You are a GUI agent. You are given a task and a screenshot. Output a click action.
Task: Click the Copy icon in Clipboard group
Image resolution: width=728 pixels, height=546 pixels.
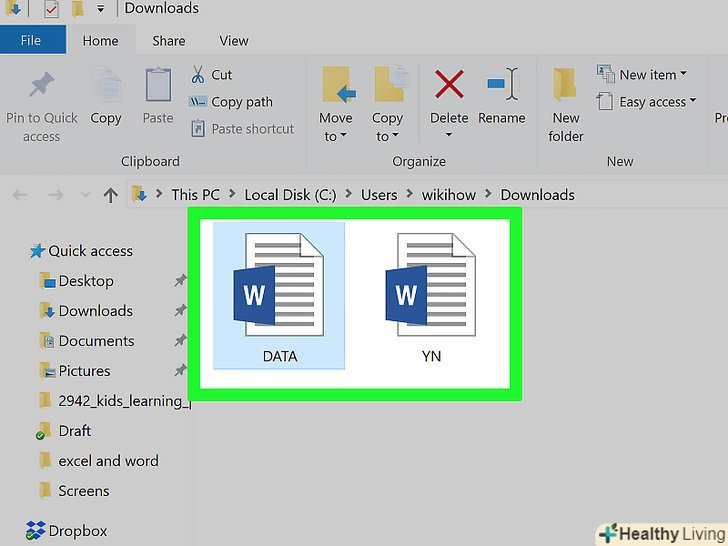pyautogui.click(x=106, y=85)
